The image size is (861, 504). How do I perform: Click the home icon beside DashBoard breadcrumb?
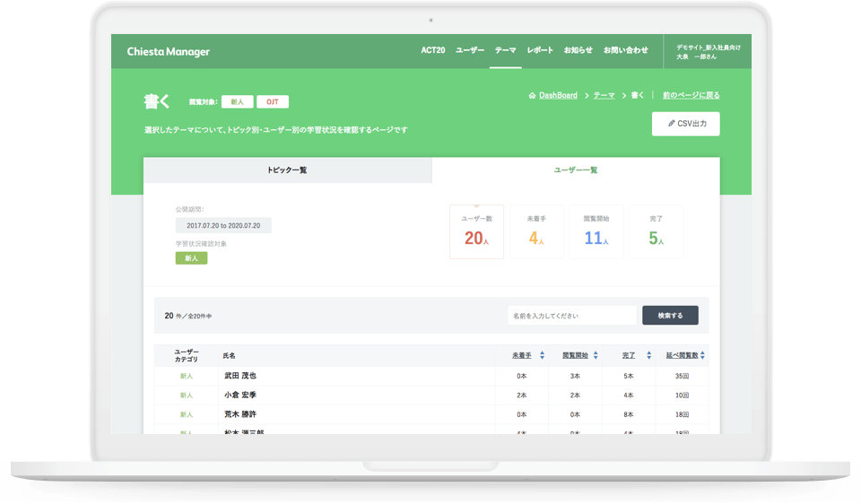click(x=533, y=95)
